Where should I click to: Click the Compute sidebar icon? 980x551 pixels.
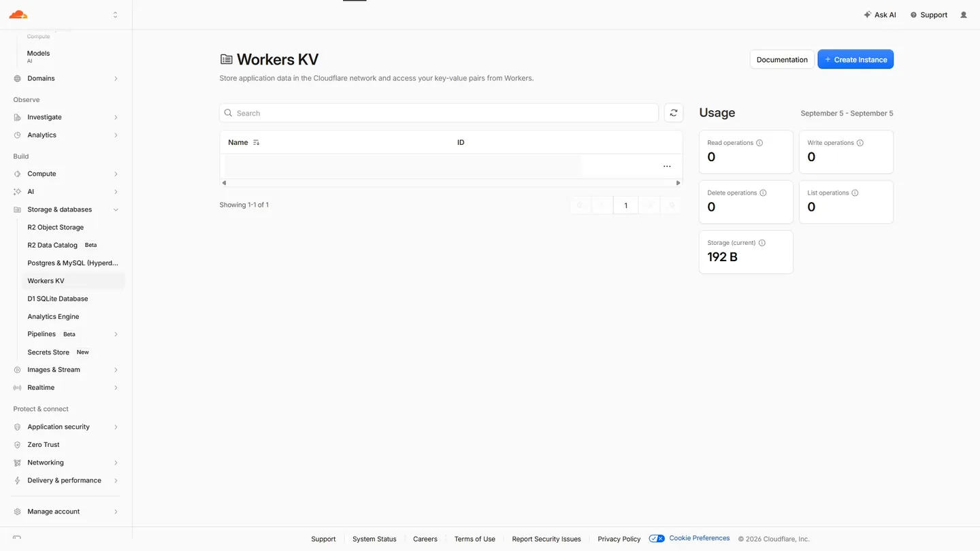(x=18, y=173)
